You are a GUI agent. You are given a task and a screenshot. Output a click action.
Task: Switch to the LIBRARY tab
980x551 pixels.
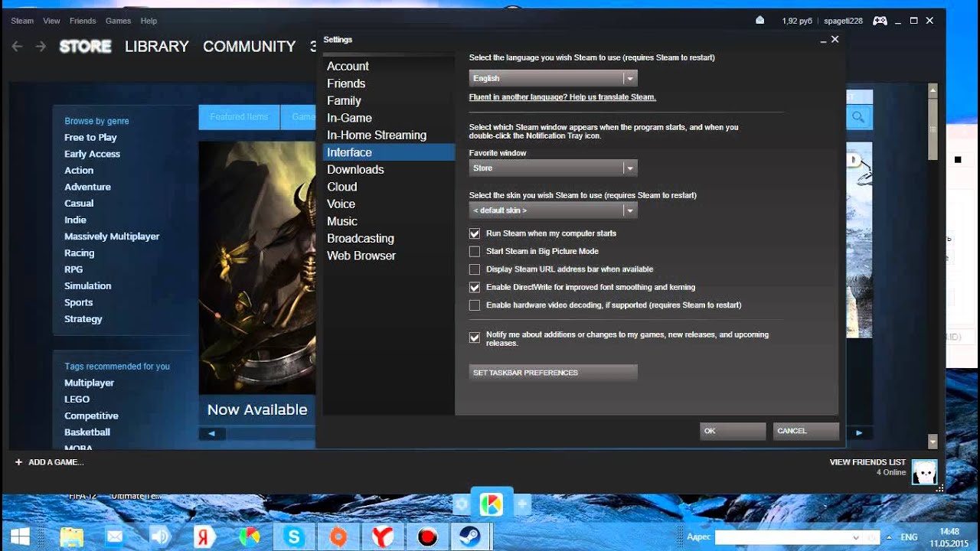(156, 47)
